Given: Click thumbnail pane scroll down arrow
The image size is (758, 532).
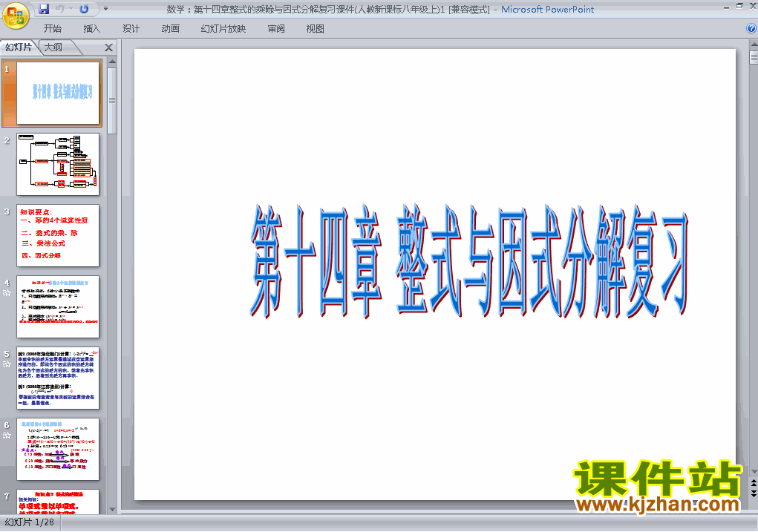Looking at the screenshot, I should point(112,509).
